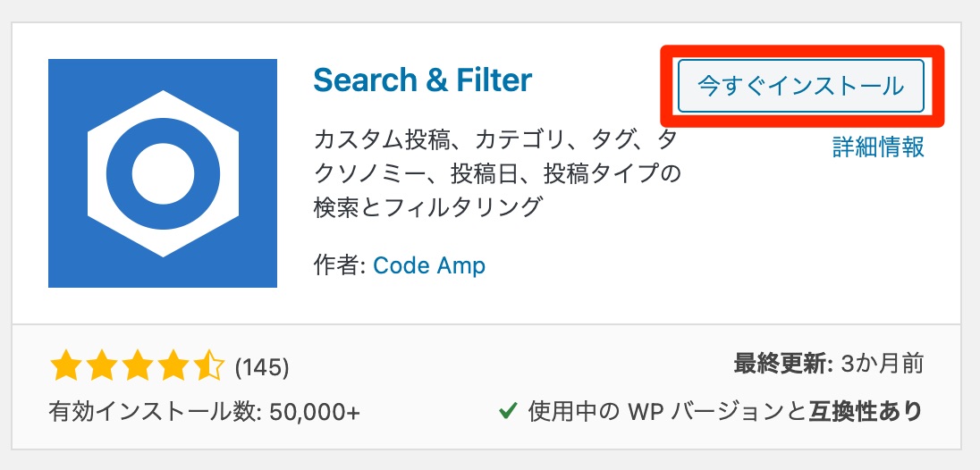Click the second yellow rating star
The height and width of the screenshot is (470, 980).
click(101, 367)
